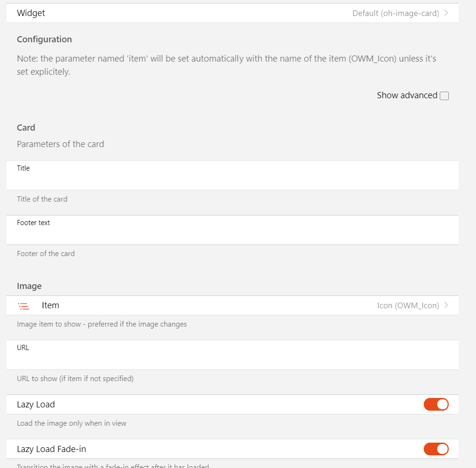476x468 pixels.
Task: Click the Configuration section heading
Action: (44, 39)
